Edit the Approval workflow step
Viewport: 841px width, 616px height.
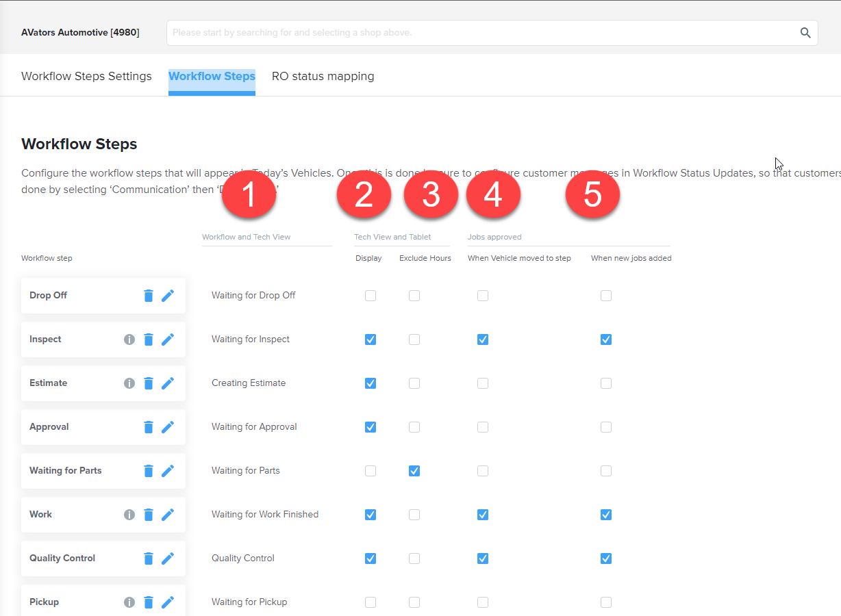coord(168,426)
